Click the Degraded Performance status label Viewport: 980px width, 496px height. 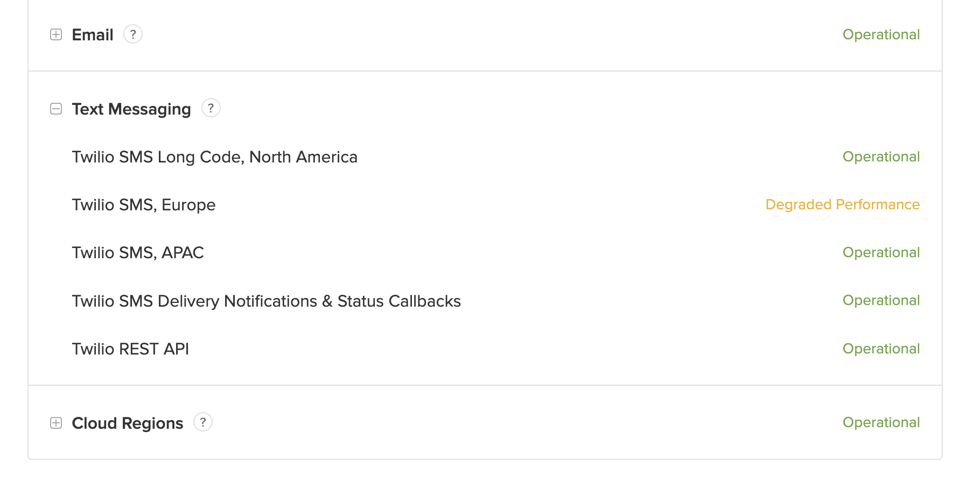[x=842, y=204]
